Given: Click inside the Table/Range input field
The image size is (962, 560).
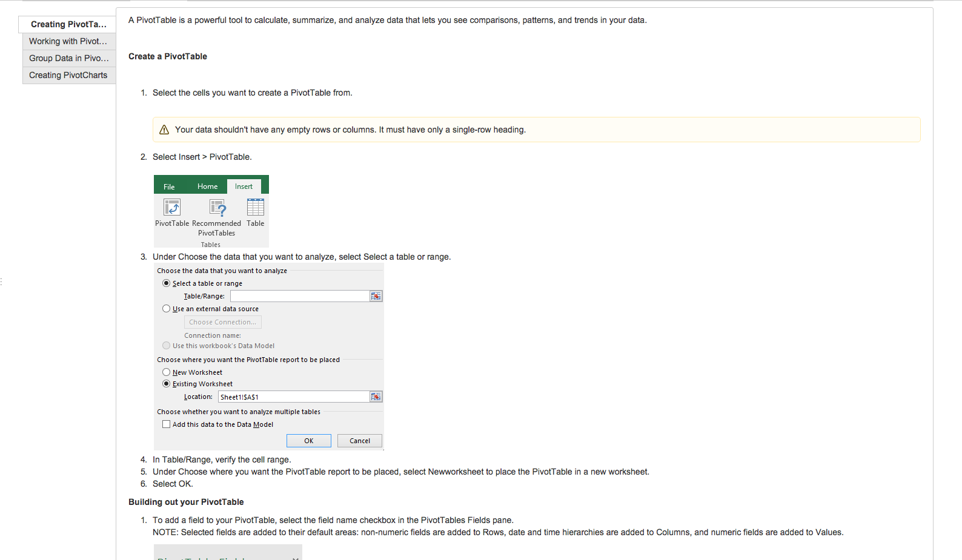Looking at the screenshot, I should pyautogui.click(x=300, y=296).
